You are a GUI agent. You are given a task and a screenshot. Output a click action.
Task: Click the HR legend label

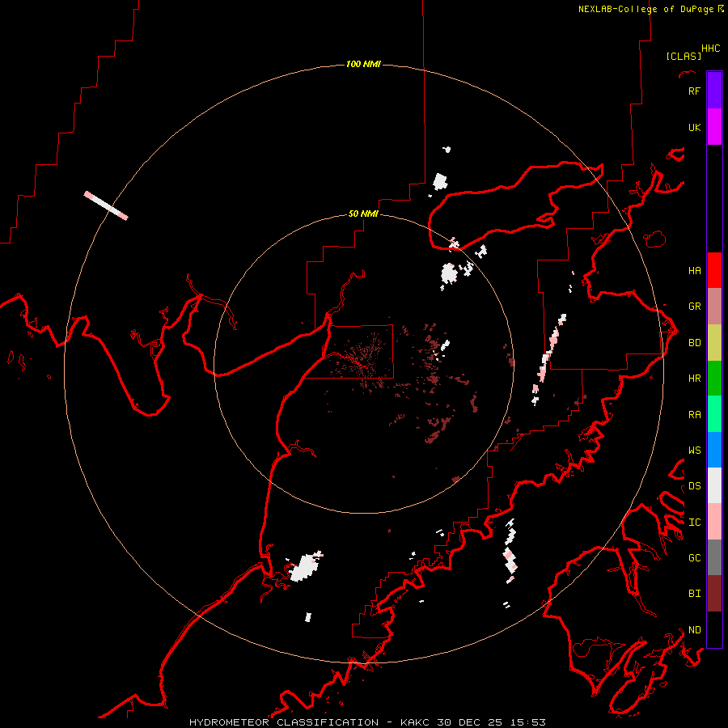point(695,379)
